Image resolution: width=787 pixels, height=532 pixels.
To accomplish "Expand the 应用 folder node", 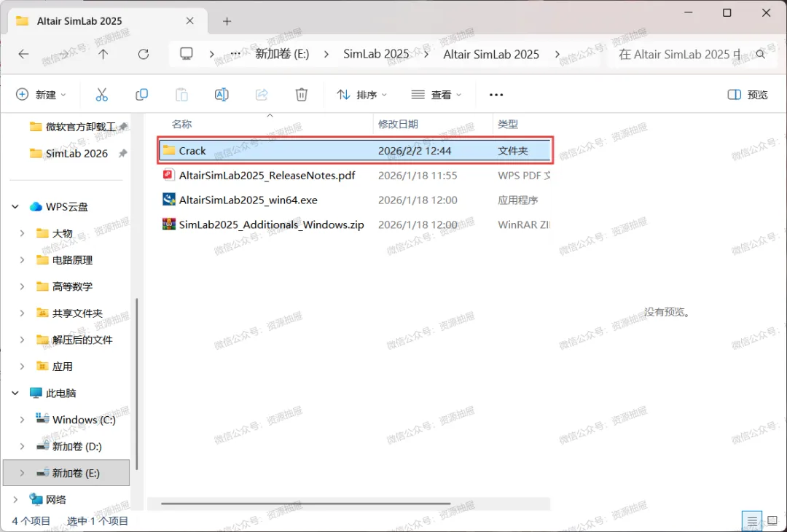I will point(22,367).
